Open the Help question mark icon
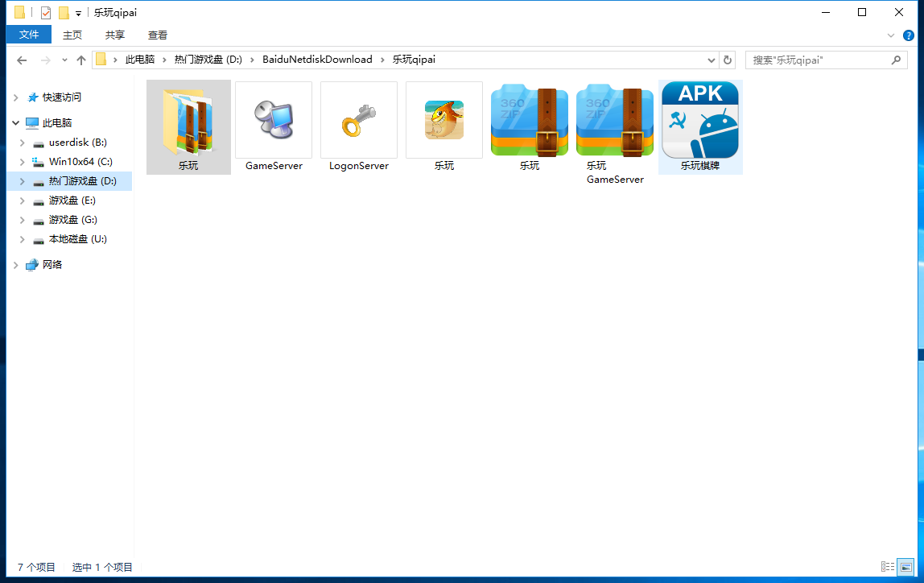 pos(909,35)
